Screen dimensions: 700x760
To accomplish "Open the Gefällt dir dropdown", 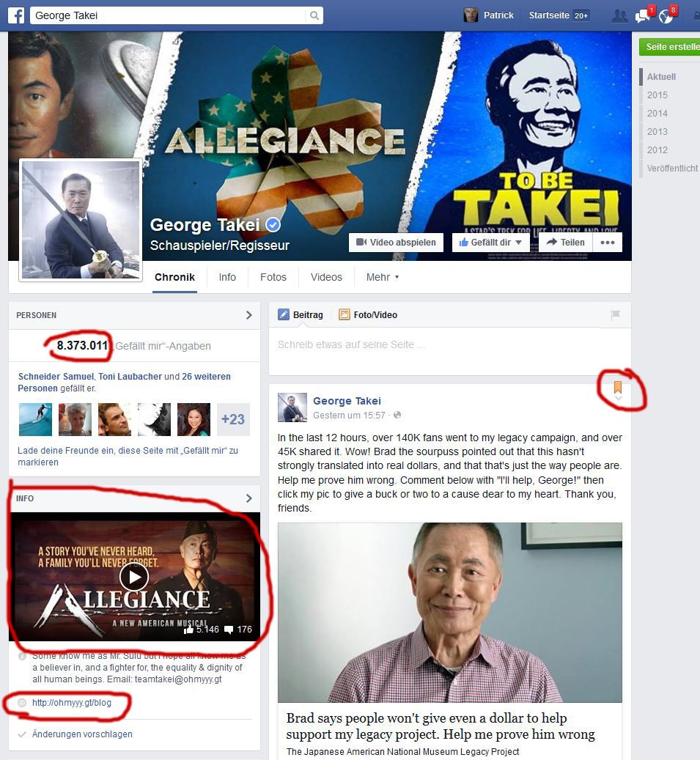I will [x=490, y=243].
